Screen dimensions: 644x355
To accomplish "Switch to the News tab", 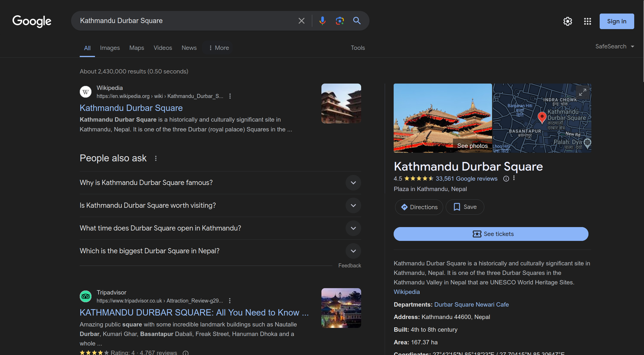I will [189, 48].
